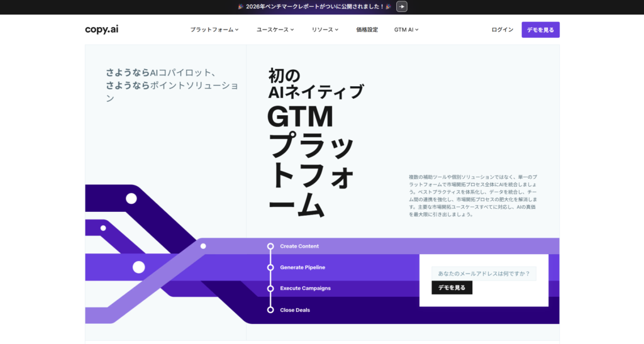Select the Close Deals step

295,310
